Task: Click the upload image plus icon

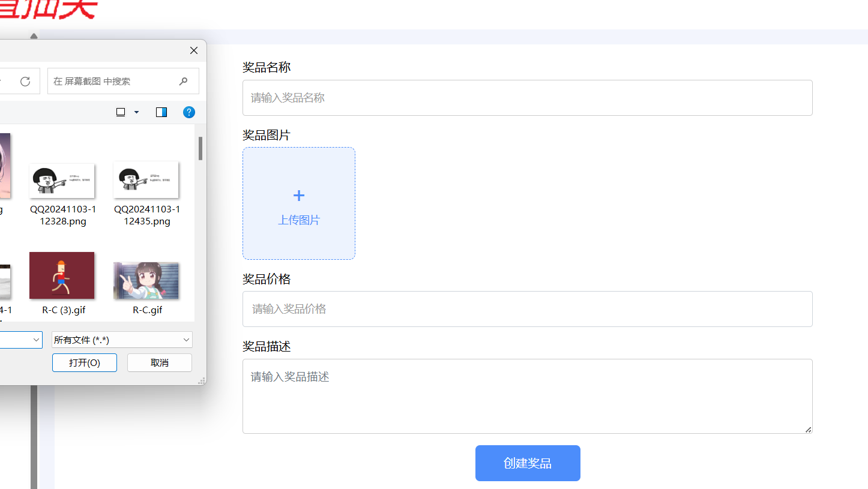Action: pyautogui.click(x=298, y=195)
